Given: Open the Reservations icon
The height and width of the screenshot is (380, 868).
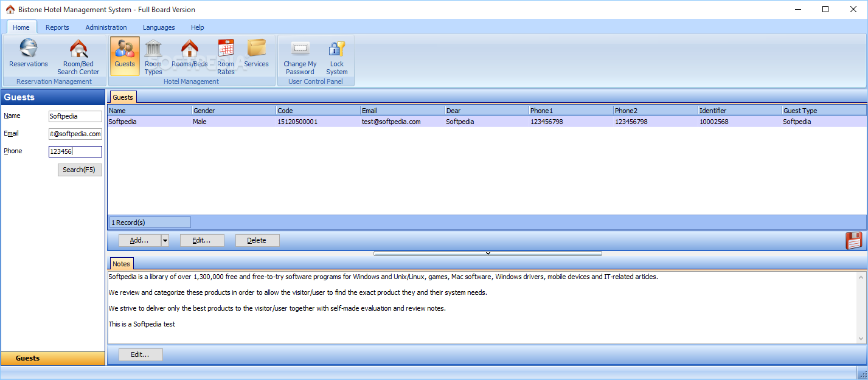Looking at the screenshot, I should [29, 55].
